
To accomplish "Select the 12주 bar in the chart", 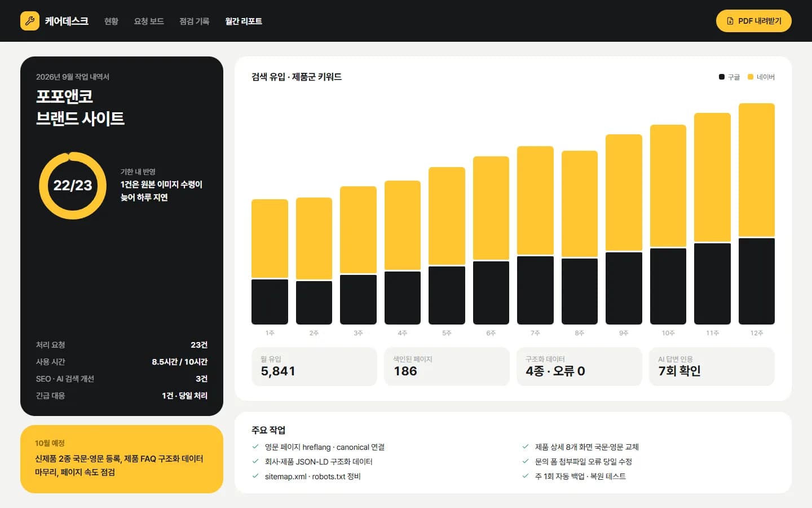I will (756, 214).
